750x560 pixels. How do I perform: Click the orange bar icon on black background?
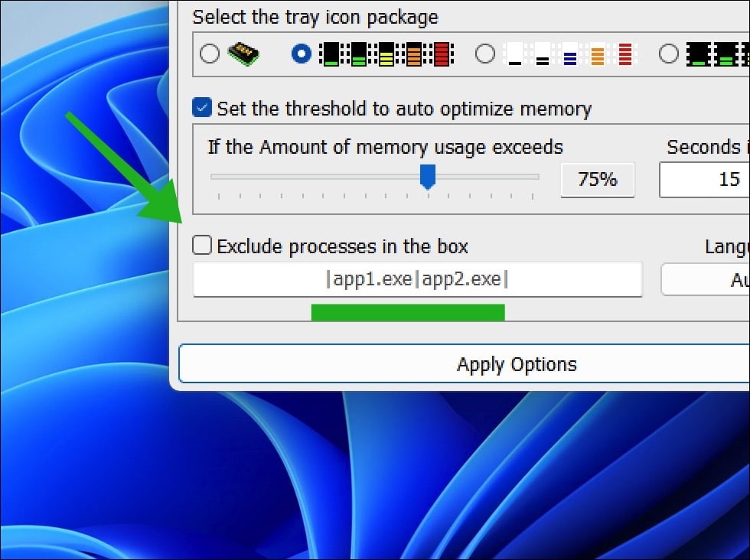[413, 54]
